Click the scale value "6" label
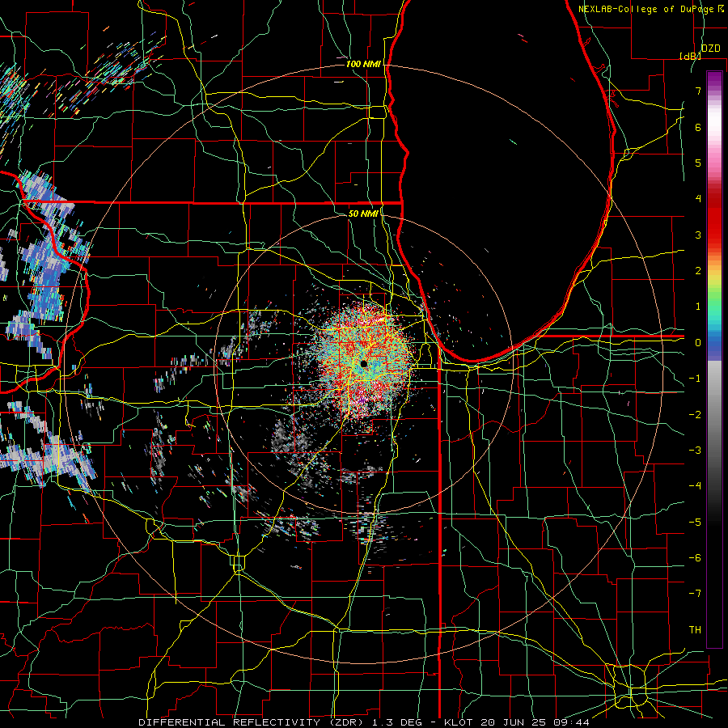The height and width of the screenshot is (728, 728). click(698, 127)
